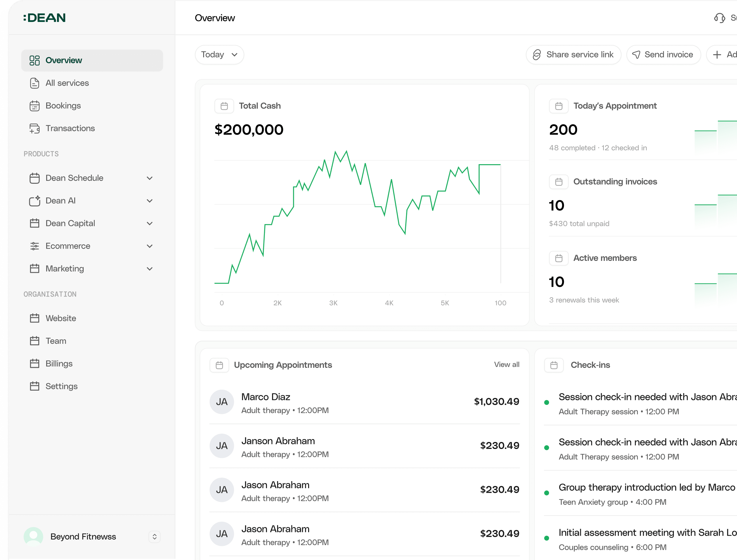
Task: Click the paper plane icon on Send invoice
Action: [636, 55]
